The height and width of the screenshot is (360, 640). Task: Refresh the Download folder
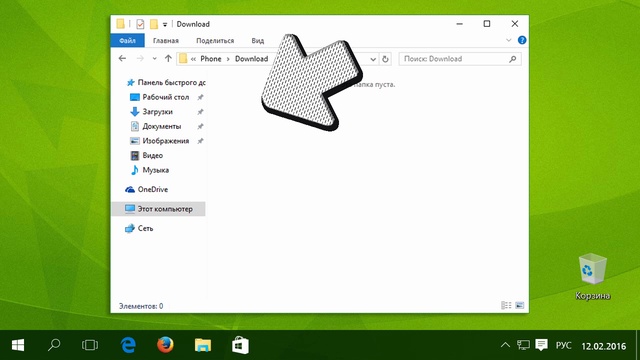click(x=385, y=59)
